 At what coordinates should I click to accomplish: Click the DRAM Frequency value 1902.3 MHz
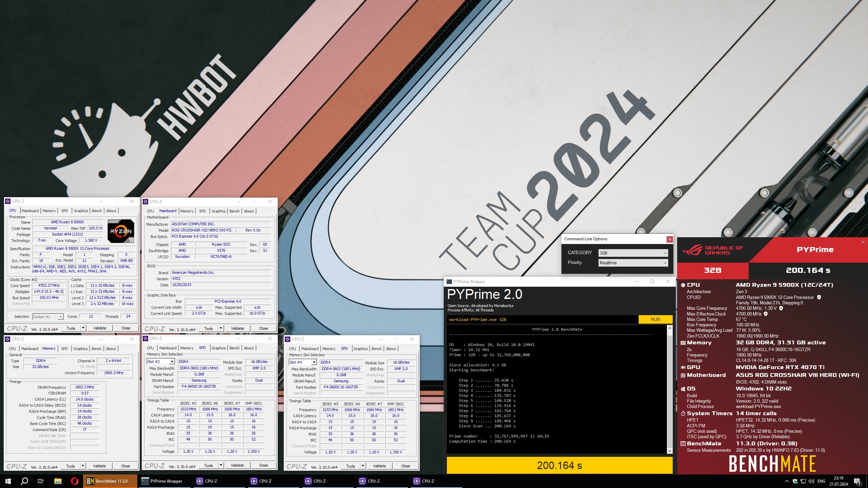[x=84, y=387]
